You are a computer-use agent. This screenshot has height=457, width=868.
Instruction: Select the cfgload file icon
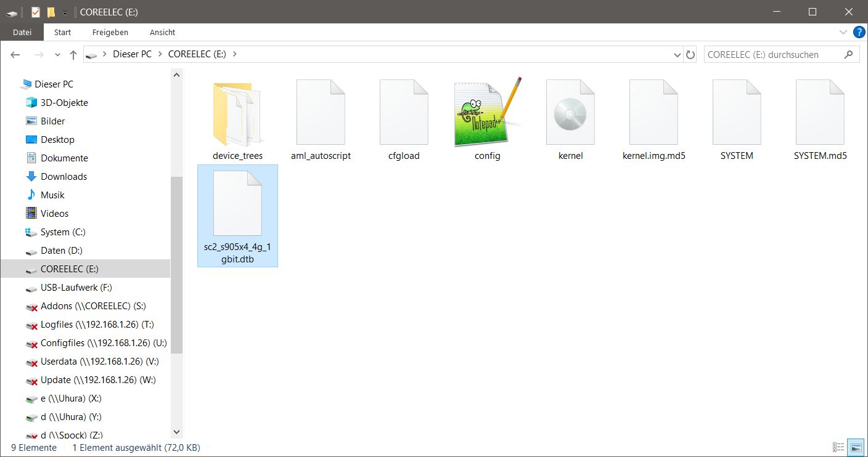(x=404, y=112)
